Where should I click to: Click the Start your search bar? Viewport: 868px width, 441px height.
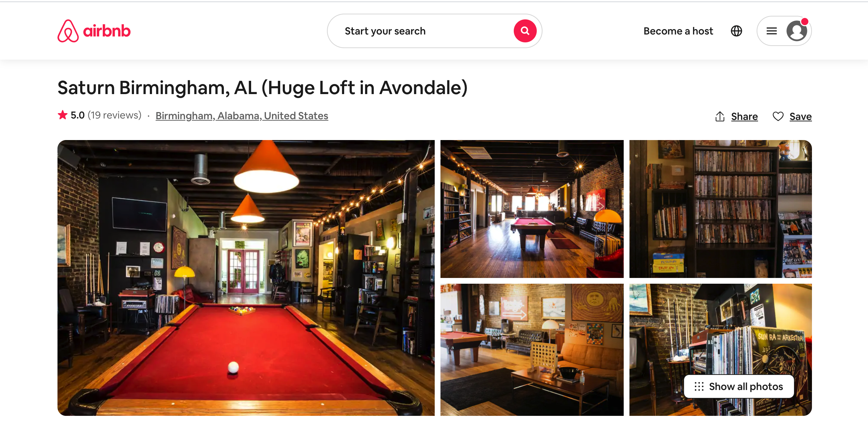click(434, 31)
